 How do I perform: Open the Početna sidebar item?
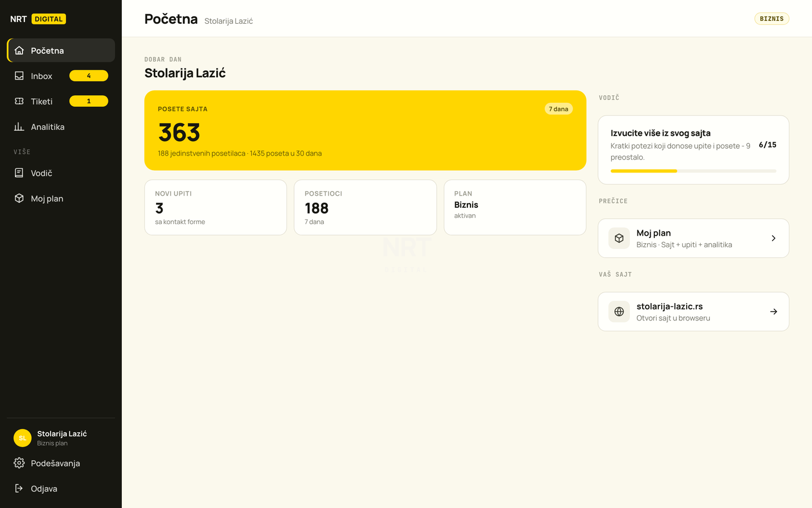pos(61,51)
